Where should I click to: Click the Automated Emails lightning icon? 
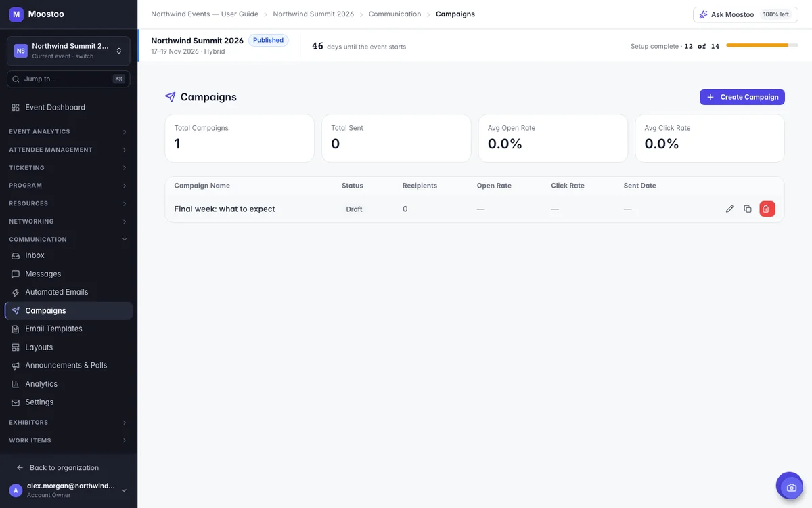tap(16, 293)
